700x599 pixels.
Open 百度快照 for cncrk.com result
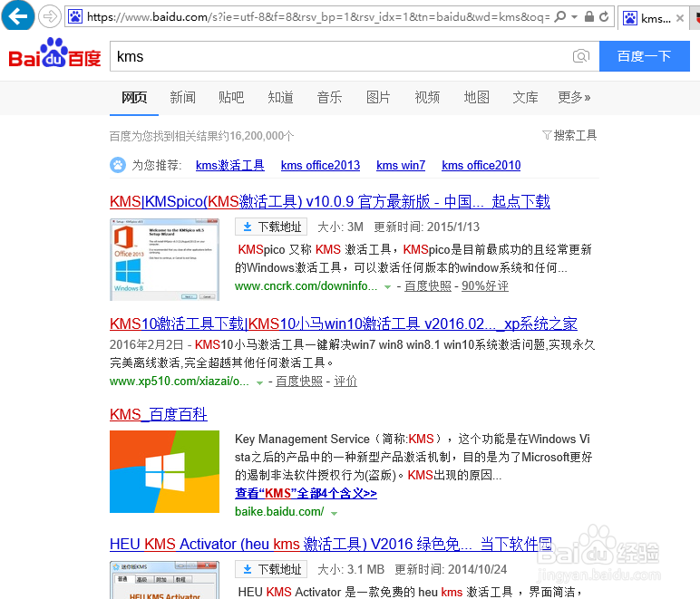(x=428, y=285)
